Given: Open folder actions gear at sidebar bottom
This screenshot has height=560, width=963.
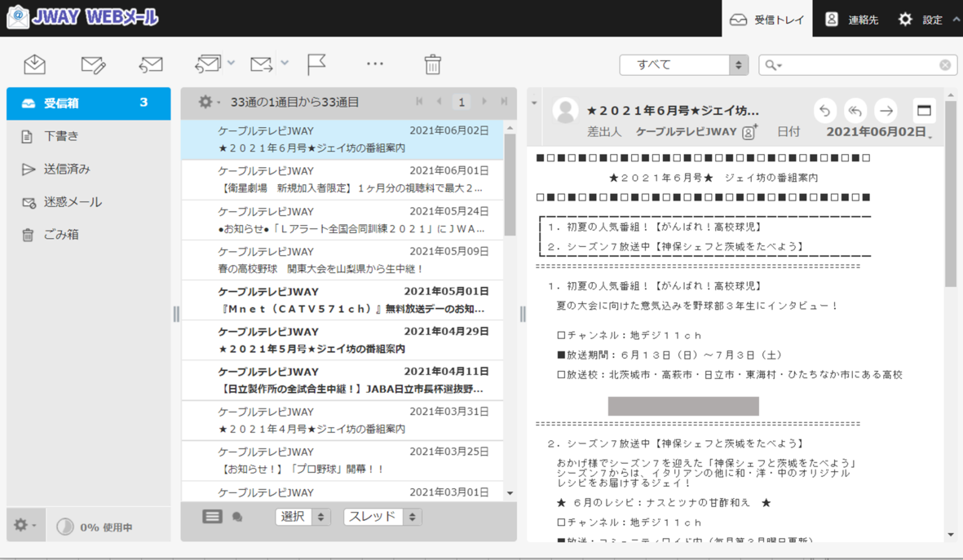Looking at the screenshot, I should click(x=25, y=525).
